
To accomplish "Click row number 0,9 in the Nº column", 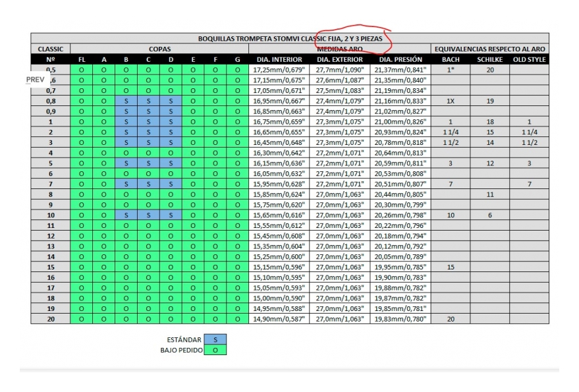I will point(51,111).
